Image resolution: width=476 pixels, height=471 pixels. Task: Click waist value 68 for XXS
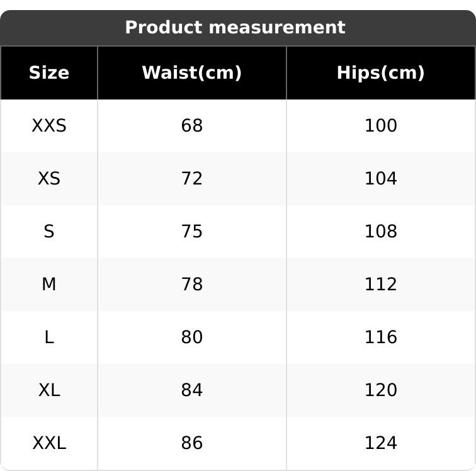(x=192, y=126)
